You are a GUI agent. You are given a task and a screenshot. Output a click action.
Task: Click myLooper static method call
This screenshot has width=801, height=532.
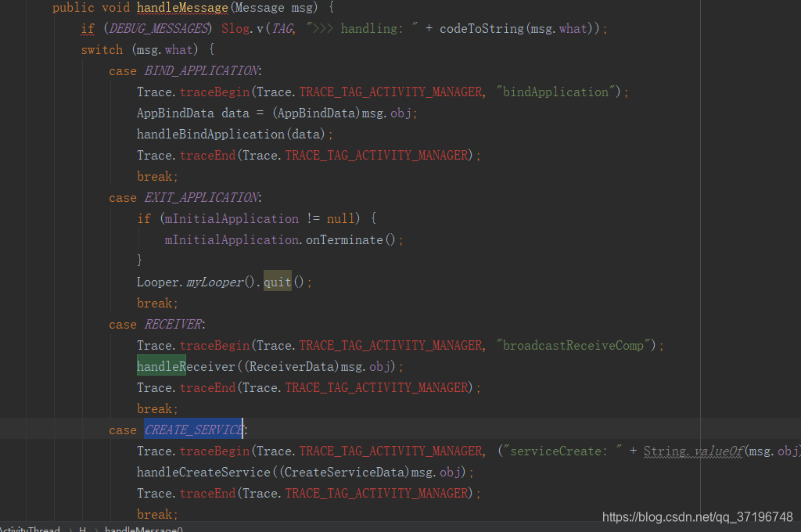click(x=214, y=282)
